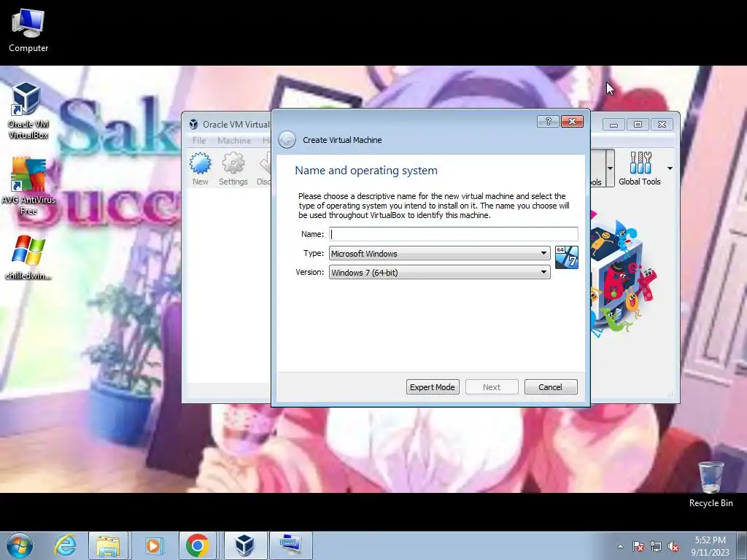
Task: Expand the Global Tools dropdown arrow
Action: (670, 168)
